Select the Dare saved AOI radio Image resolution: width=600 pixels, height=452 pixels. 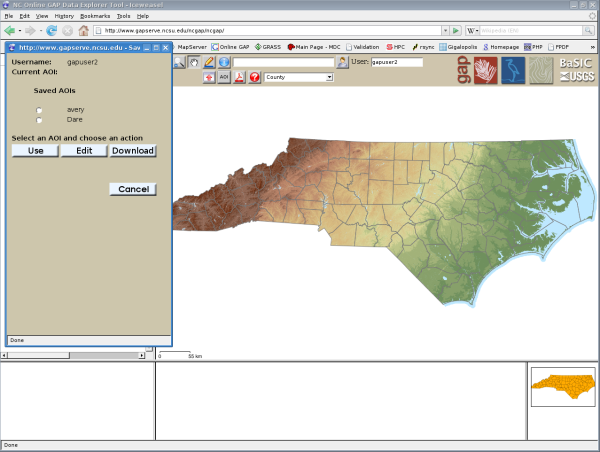(x=39, y=120)
